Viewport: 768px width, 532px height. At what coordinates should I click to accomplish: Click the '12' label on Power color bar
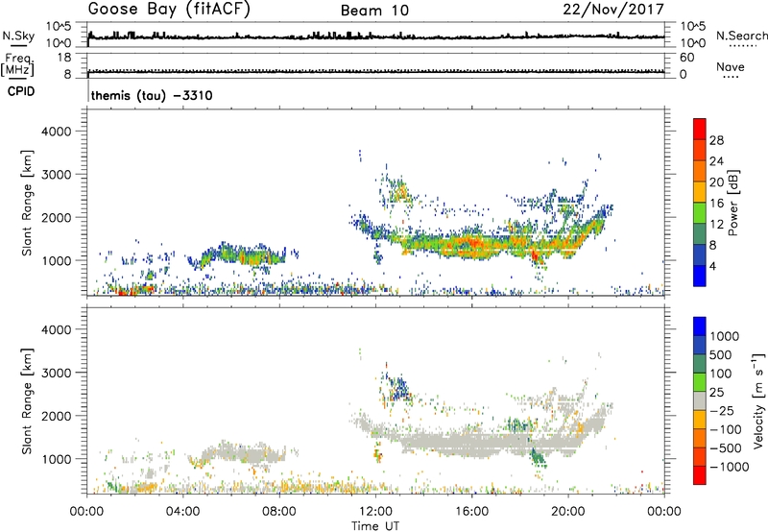pyautogui.click(x=716, y=225)
